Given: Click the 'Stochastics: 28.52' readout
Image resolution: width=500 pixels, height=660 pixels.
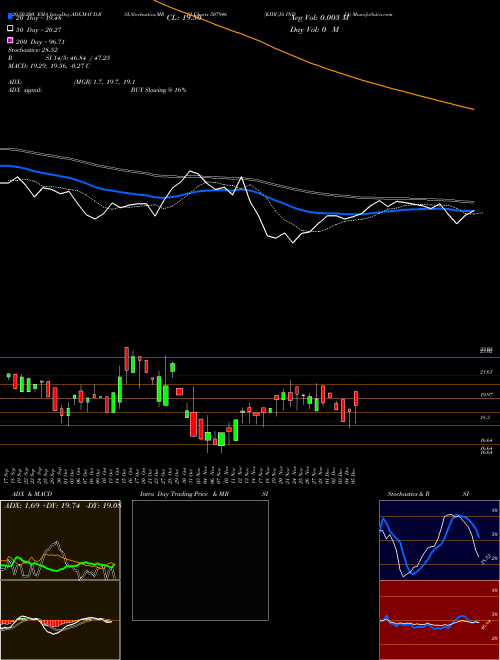Looking at the screenshot, I should coord(33,50).
